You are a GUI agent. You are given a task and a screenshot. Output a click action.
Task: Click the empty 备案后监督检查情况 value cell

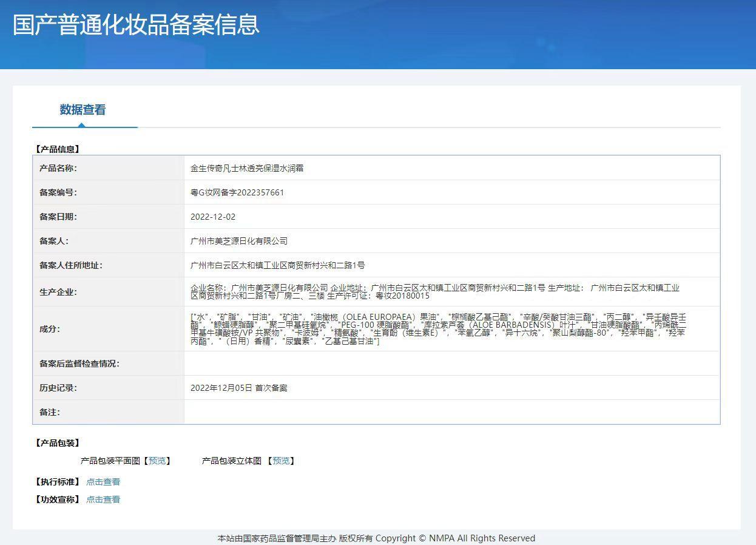point(451,364)
